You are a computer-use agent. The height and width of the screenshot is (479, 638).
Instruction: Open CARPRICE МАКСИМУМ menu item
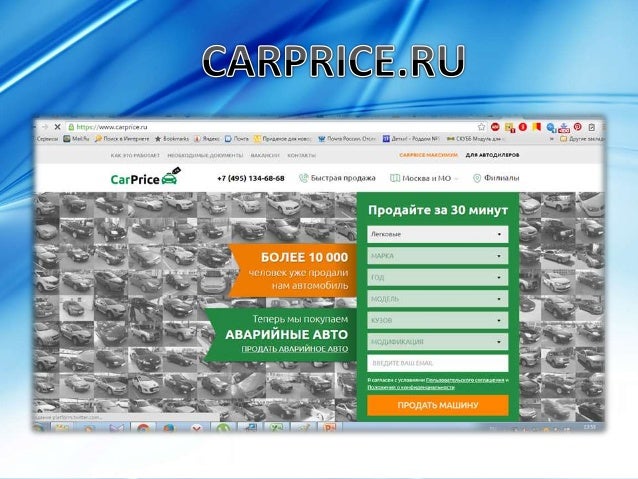[428, 155]
